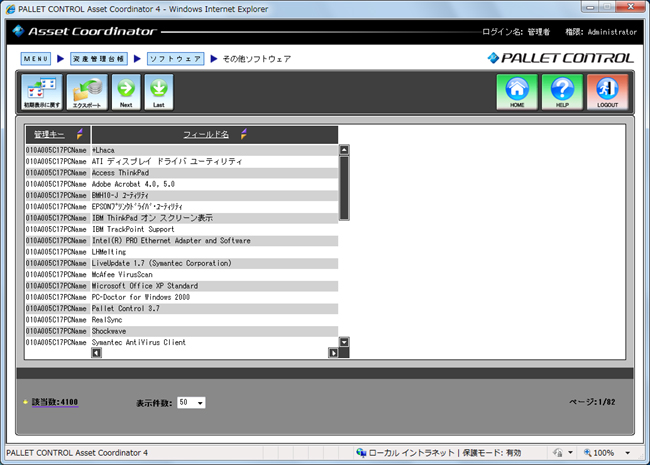
Task: Go to the Next page icon
Action: click(126, 92)
